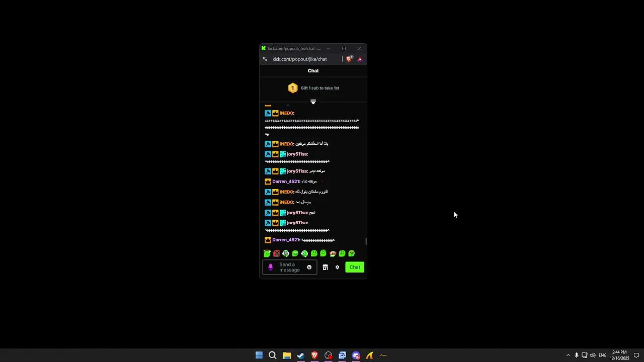Select the kick.com/popout/jlxe/chat address text
Image resolution: width=644 pixels, height=362 pixels.
299,59
